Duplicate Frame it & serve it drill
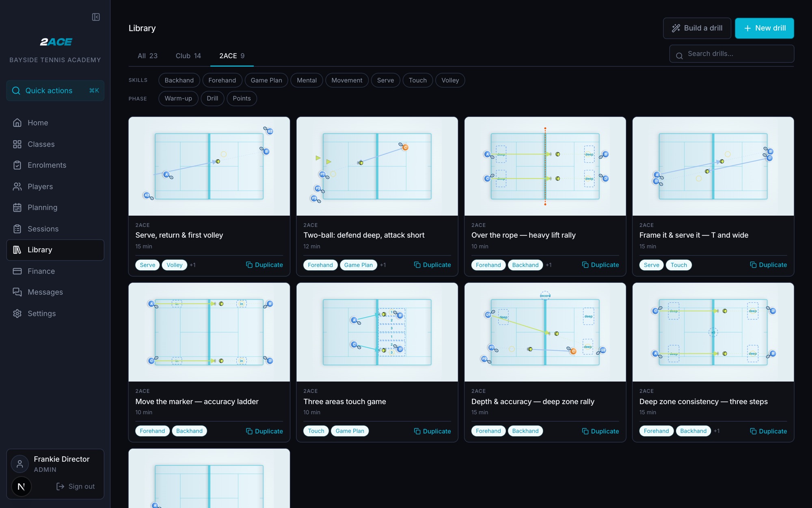The width and height of the screenshot is (812, 508). coord(768,265)
